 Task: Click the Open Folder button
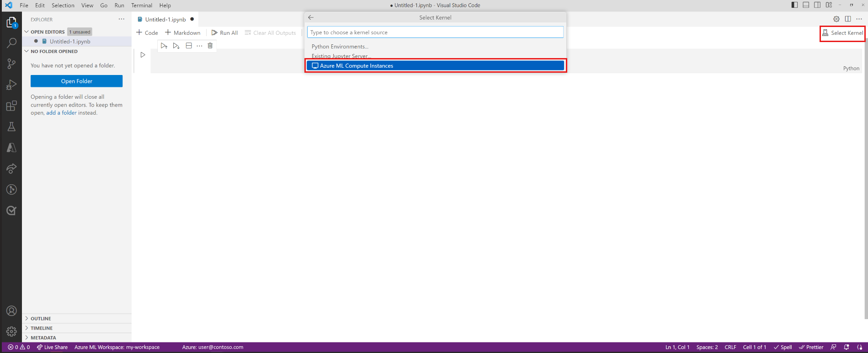[76, 81]
